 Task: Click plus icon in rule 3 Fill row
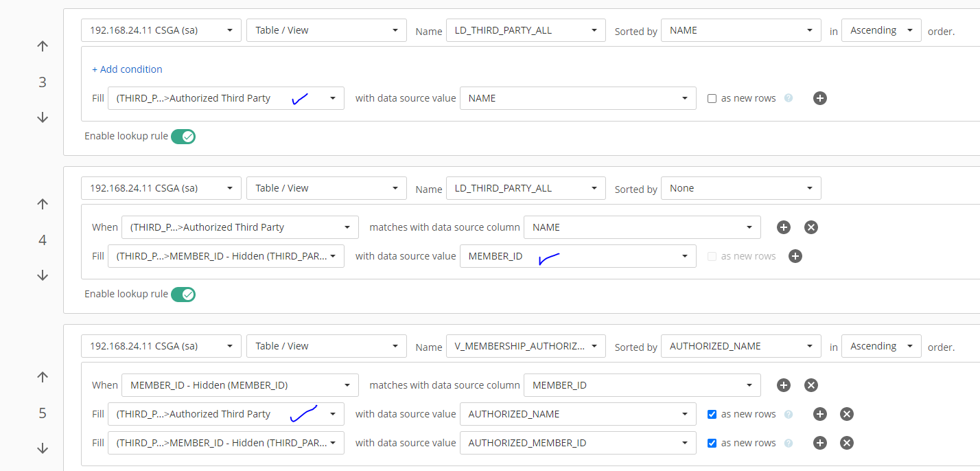(x=820, y=98)
